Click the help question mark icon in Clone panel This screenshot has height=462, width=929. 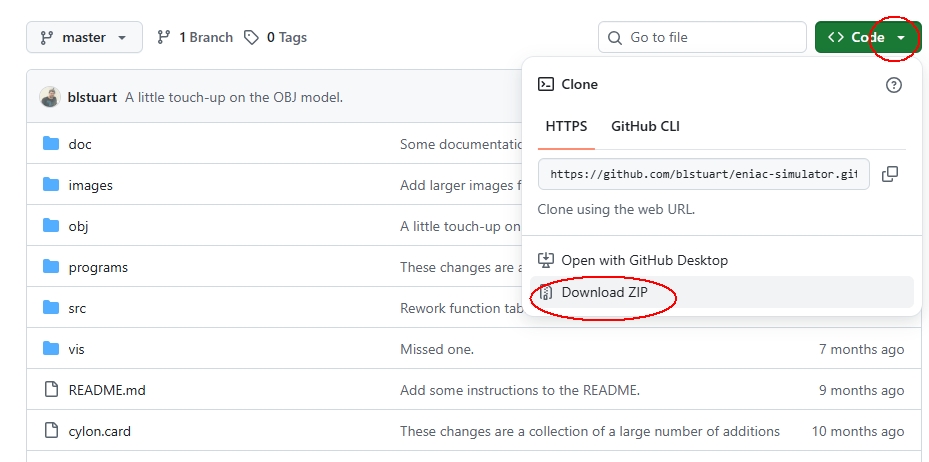tap(894, 85)
